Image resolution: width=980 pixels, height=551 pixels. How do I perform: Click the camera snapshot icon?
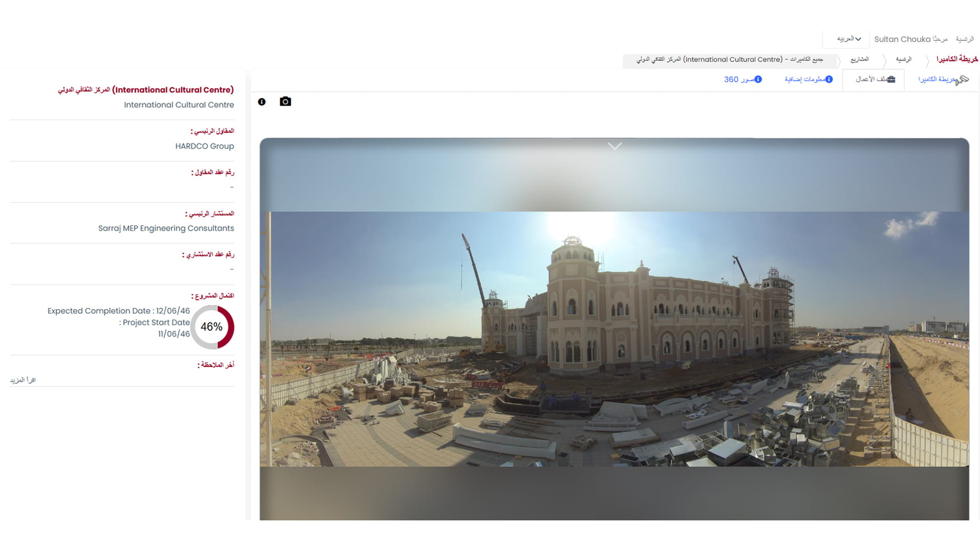[x=285, y=102]
